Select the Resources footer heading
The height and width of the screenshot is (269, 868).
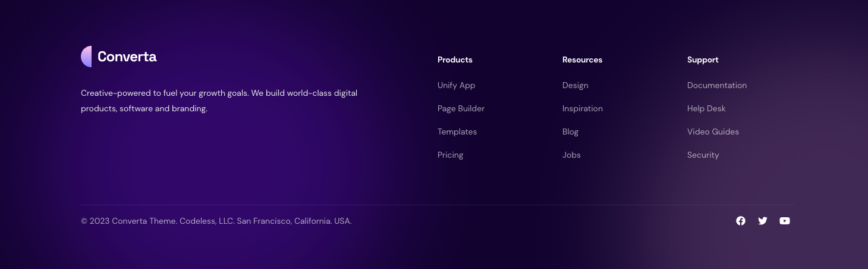[x=582, y=60]
